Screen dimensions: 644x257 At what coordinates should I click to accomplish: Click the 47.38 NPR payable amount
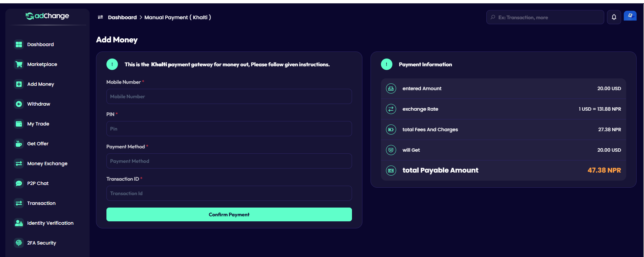(x=604, y=170)
